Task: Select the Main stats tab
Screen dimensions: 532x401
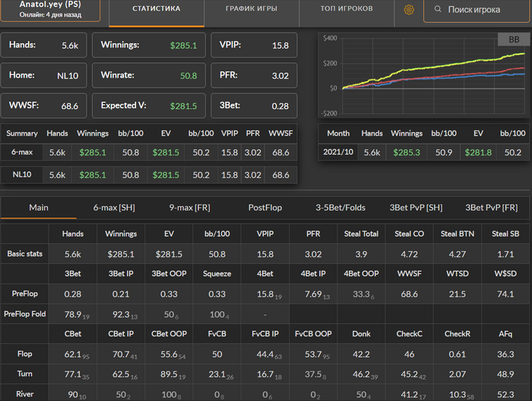Action: [x=39, y=208]
